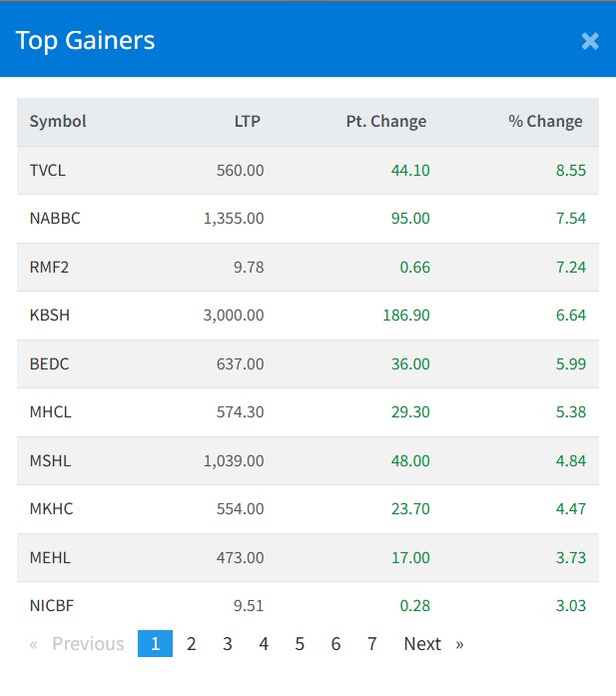Image resolution: width=616 pixels, height=696 pixels.
Task: Jump to page 4 of gainers
Action: 264,644
